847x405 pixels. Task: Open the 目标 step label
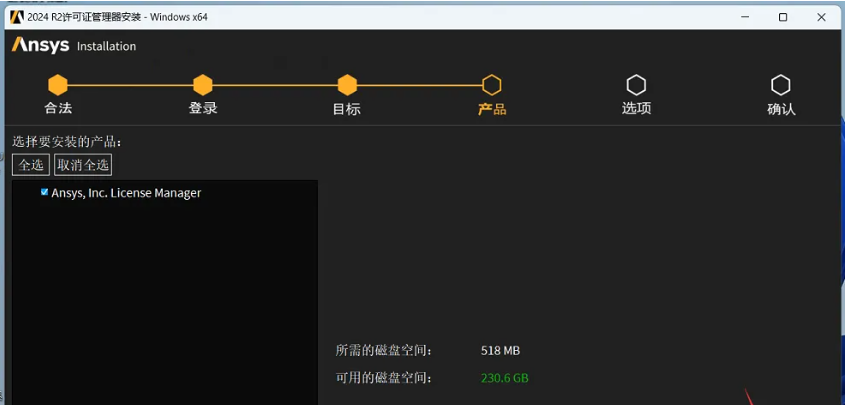(x=347, y=109)
